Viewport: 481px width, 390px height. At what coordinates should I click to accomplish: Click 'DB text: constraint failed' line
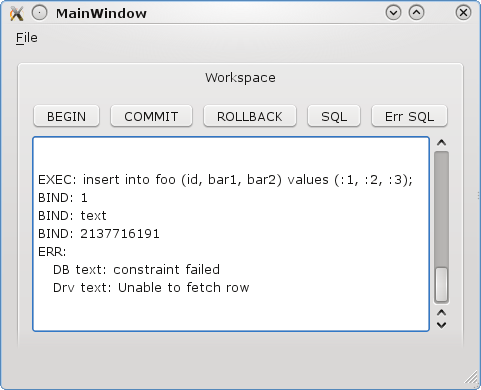(x=136, y=270)
